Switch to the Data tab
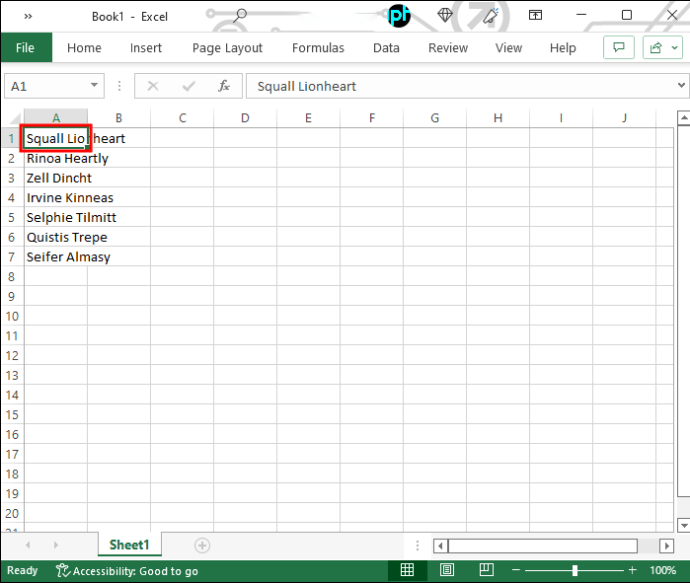The width and height of the screenshot is (690, 583). [x=386, y=48]
